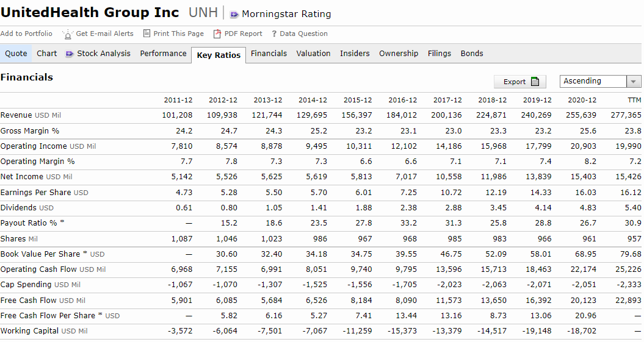Click the dropdown arrow of Ascending box
This screenshot has width=644, height=342.
pyautogui.click(x=634, y=82)
